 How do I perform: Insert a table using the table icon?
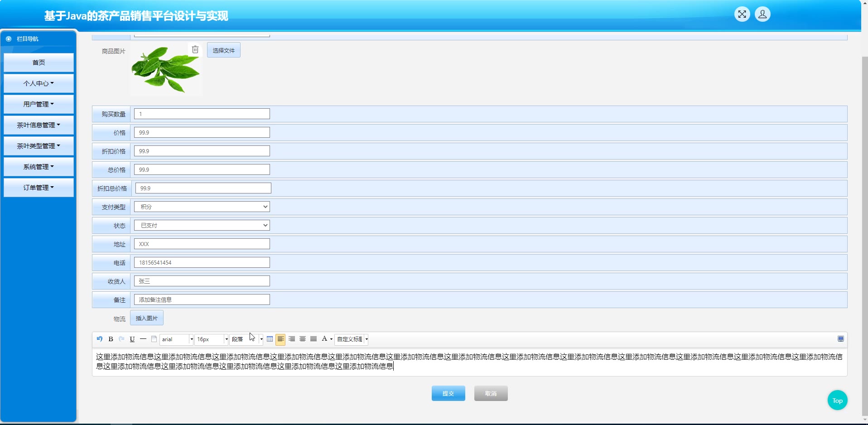click(x=270, y=339)
